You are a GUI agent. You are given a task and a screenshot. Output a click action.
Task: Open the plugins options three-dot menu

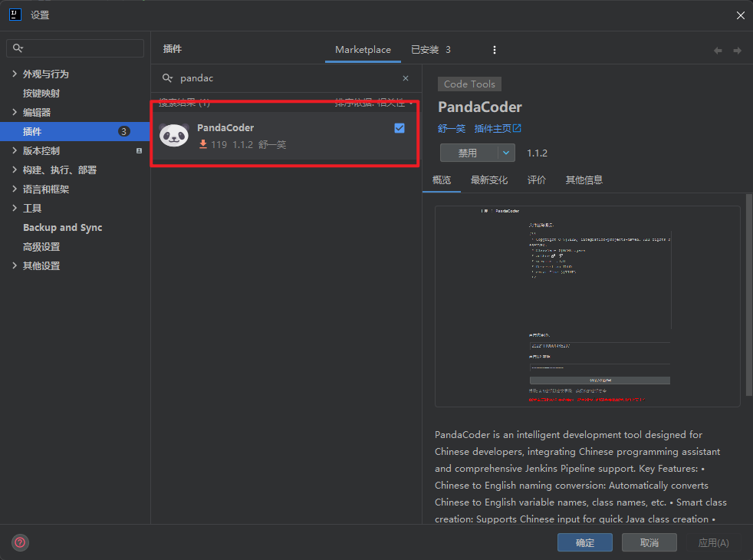pos(495,50)
